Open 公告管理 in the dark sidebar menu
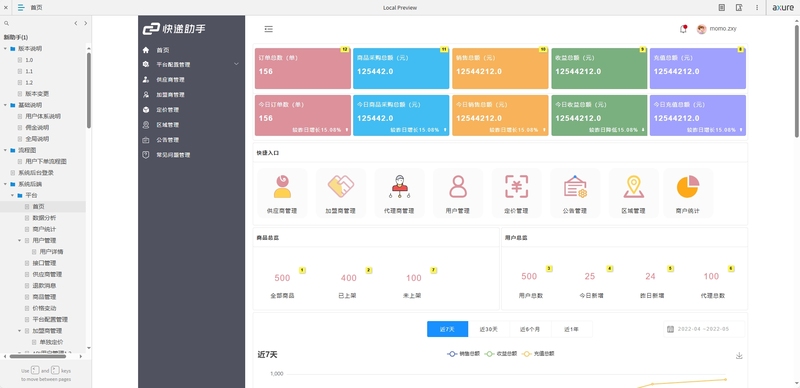The height and width of the screenshot is (388, 800). point(167,140)
